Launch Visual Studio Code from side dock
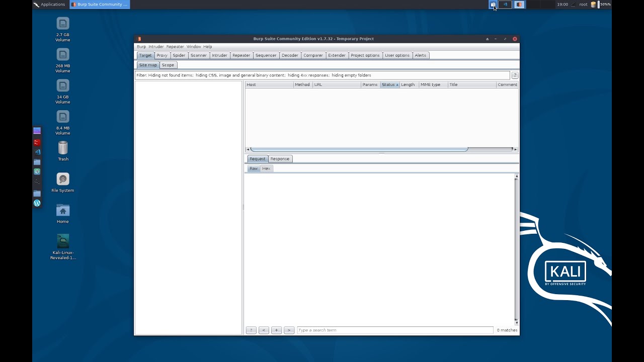The height and width of the screenshot is (362, 644). coord(37,152)
